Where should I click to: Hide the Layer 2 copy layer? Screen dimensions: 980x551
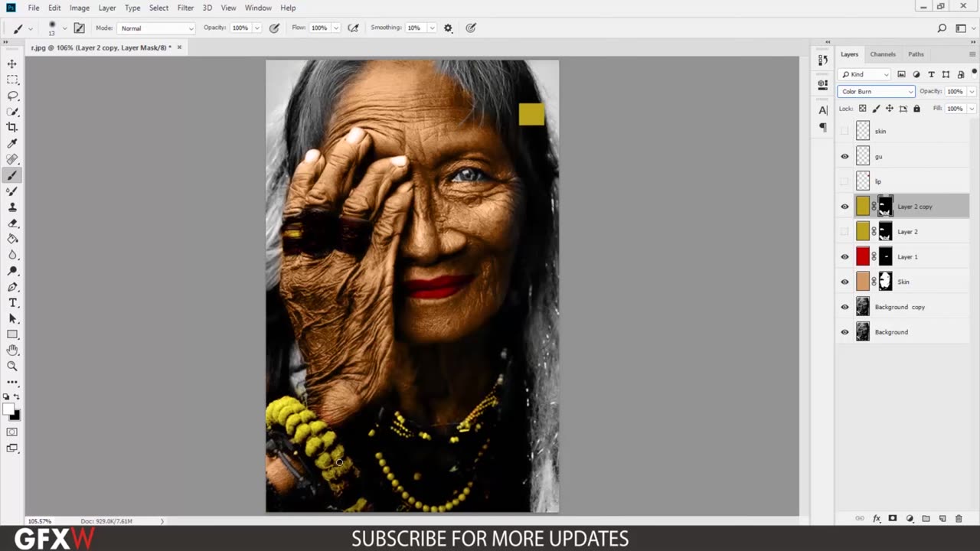pos(844,207)
